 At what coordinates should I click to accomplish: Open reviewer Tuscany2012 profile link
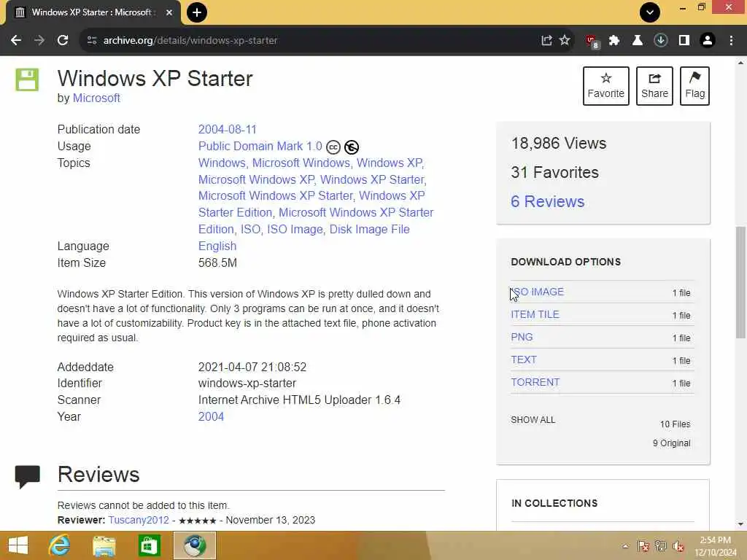pyautogui.click(x=139, y=520)
